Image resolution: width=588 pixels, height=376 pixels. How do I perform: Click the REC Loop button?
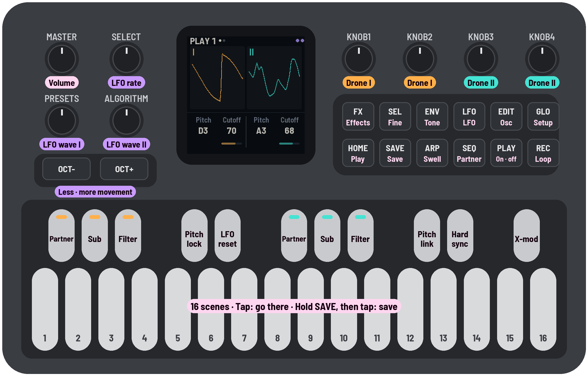pyautogui.click(x=543, y=153)
